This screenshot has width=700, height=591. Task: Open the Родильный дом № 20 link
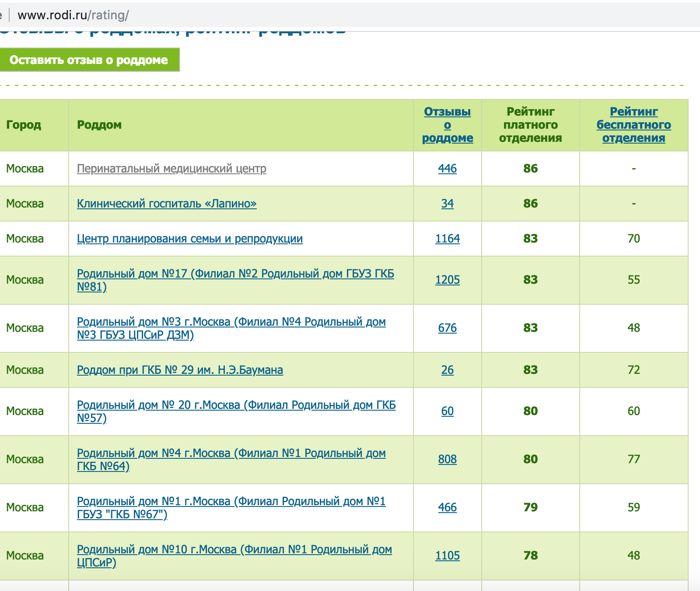(236, 405)
